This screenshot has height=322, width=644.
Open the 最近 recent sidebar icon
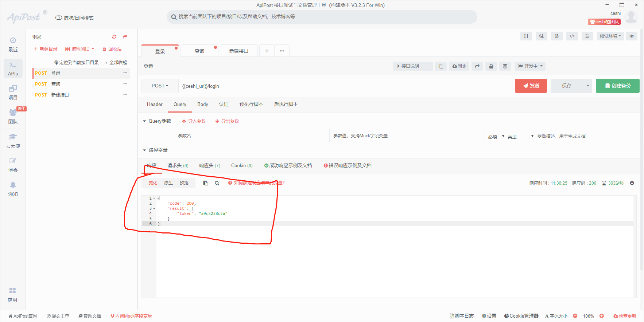click(13, 44)
